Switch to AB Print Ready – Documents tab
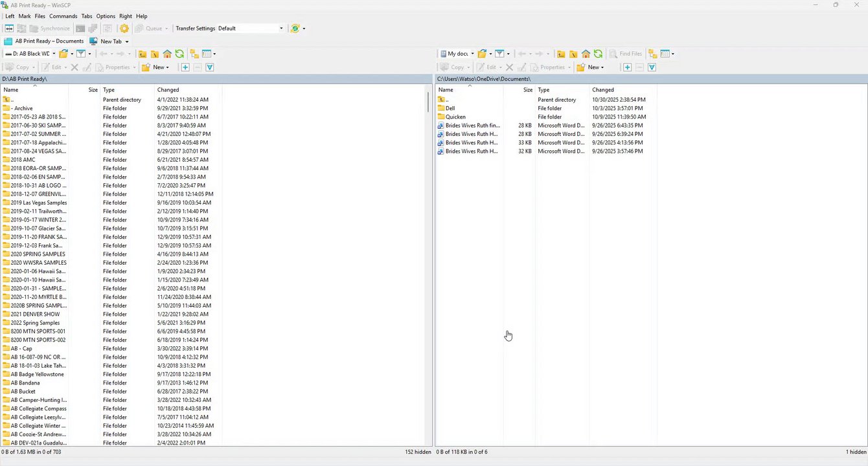Screen dimensions: 868x466 pyautogui.click(x=44, y=41)
